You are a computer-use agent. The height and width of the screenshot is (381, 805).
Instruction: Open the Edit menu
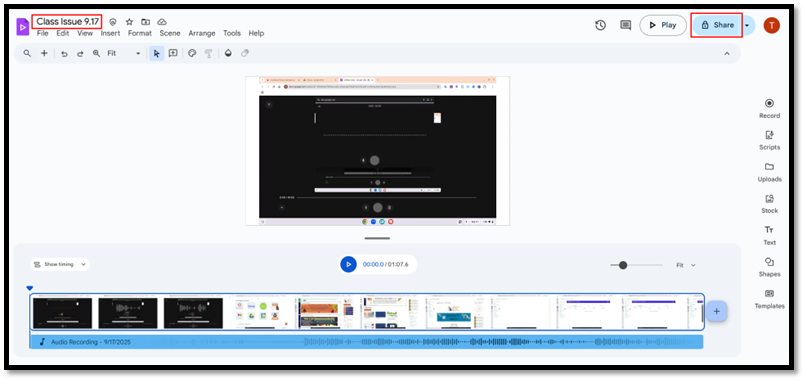63,33
